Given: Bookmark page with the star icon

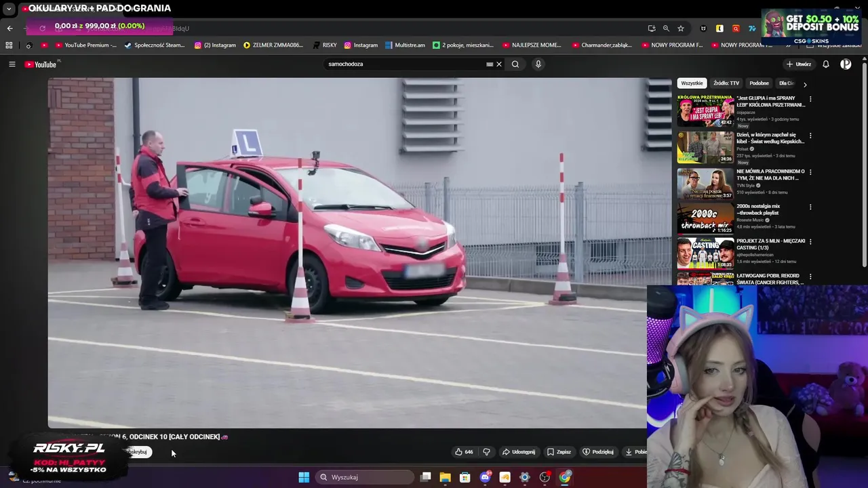Looking at the screenshot, I should click(x=681, y=28).
